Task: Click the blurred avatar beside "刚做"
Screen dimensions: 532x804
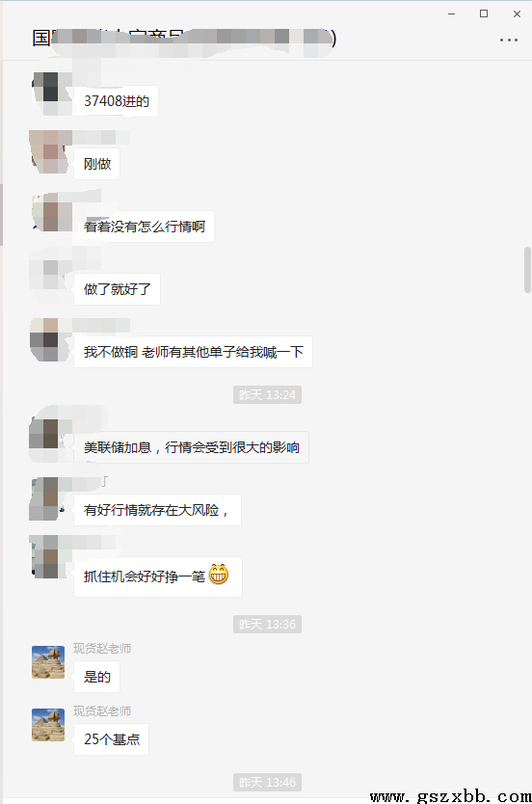Action: pyautogui.click(x=49, y=151)
